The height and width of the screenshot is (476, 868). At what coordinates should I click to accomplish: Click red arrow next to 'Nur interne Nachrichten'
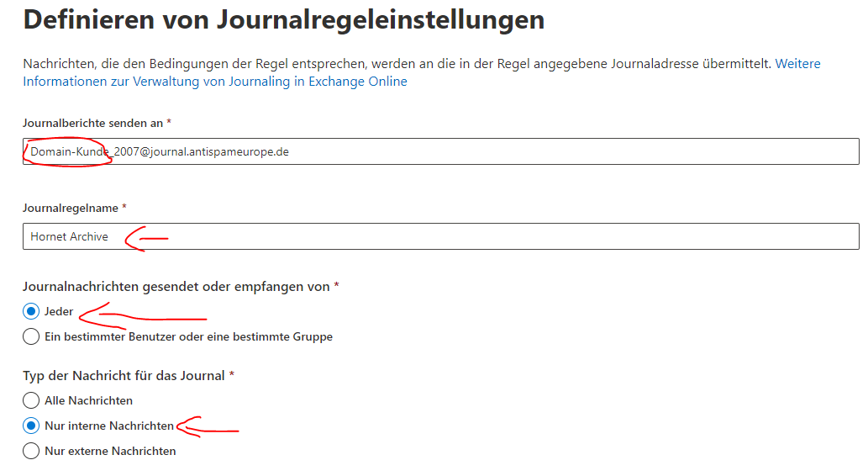coord(208,428)
